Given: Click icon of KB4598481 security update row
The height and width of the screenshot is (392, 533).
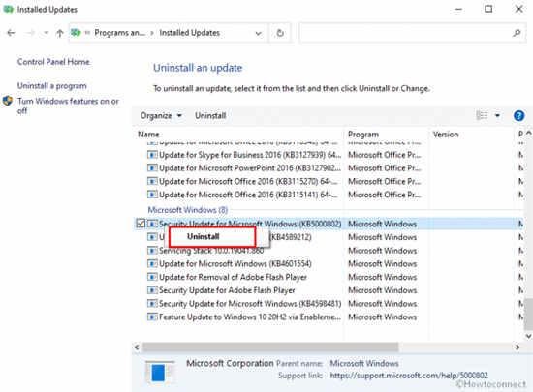Looking at the screenshot, I should coord(152,304).
